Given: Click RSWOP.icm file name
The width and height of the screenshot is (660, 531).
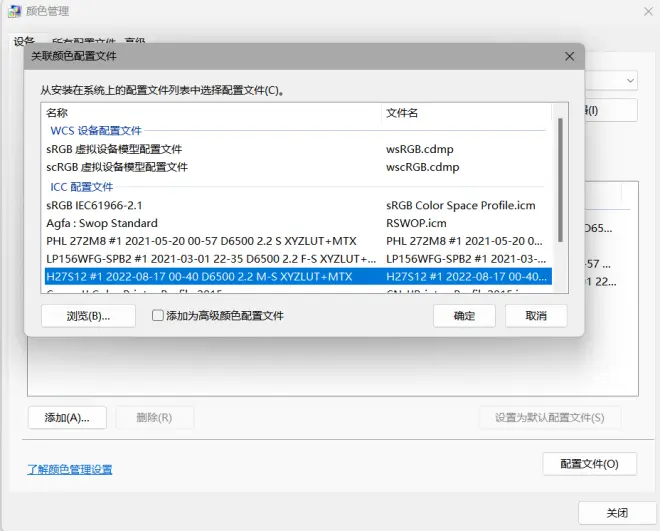Looking at the screenshot, I should coord(416,223).
